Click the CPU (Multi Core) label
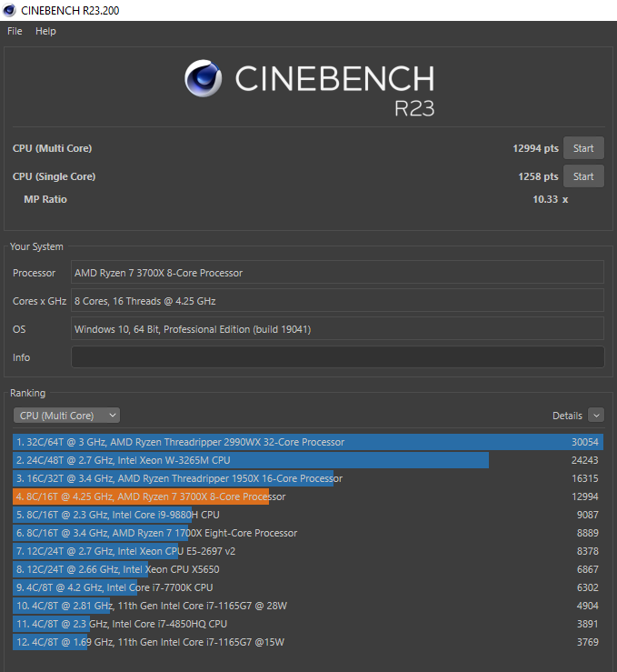The width and height of the screenshot is (617, 672). point(52,148)
